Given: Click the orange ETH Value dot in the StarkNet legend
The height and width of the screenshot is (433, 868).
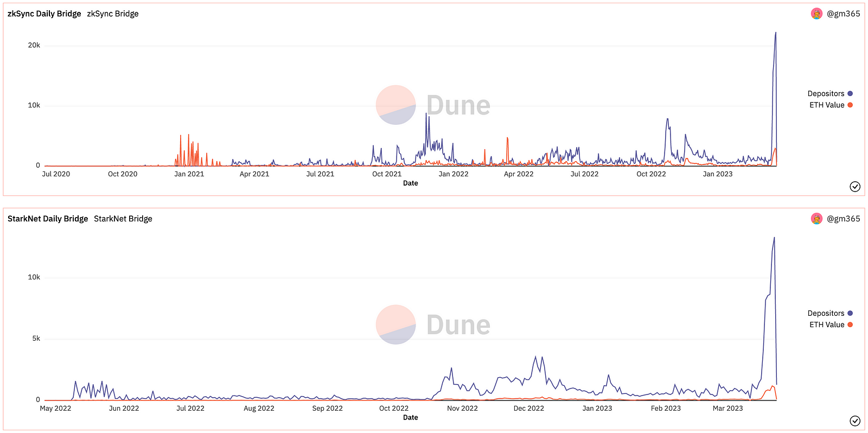Looking at the screenshot, I should [x=850, y=324].
